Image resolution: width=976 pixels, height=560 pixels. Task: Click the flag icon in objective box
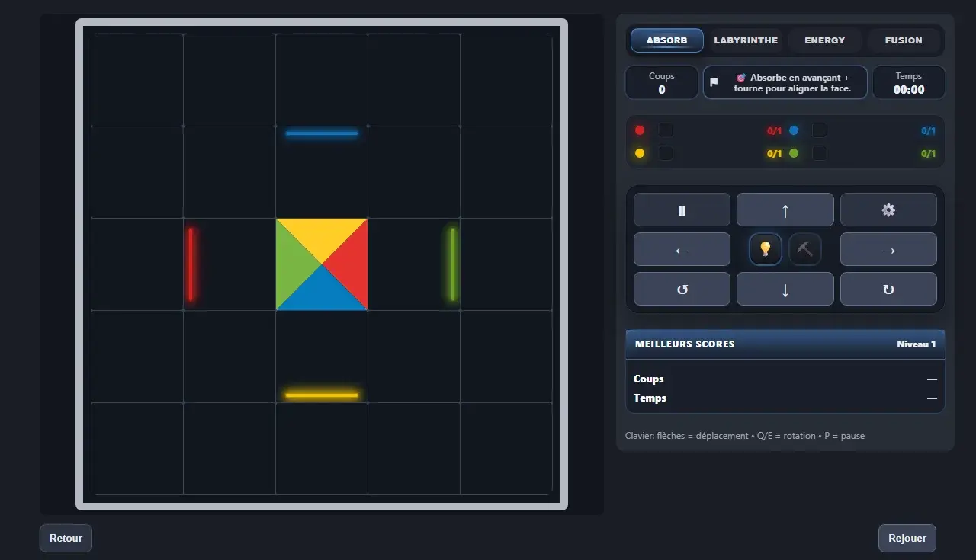coord(714,82)
